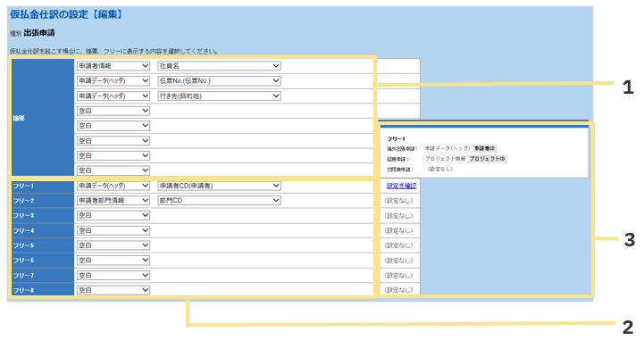Click the 出張申請 type label
Screen dimensions: 644x340
coord(39,33)
